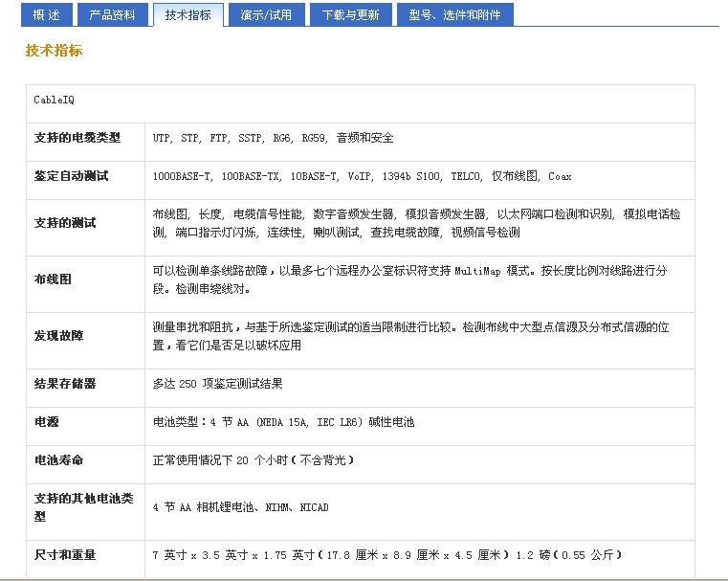Click the 1000BASE-T autotest value text
Viewport: 728px width, 581px height.
pyautogui.click(x=363, y=176)
